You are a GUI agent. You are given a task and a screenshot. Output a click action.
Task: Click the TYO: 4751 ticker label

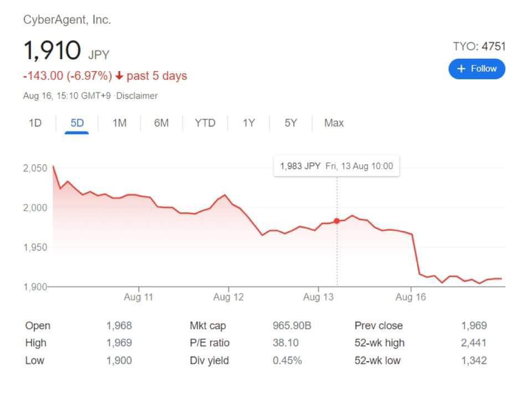coord(479,47)
